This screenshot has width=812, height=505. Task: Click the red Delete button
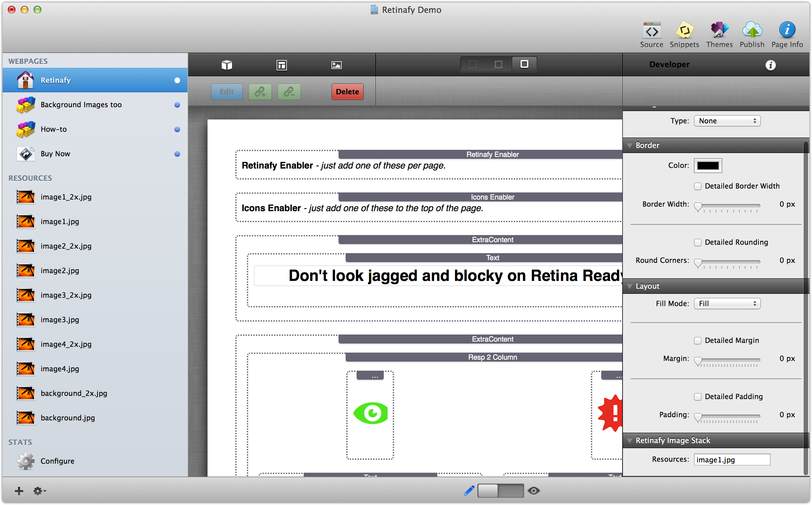pos(347,91)
